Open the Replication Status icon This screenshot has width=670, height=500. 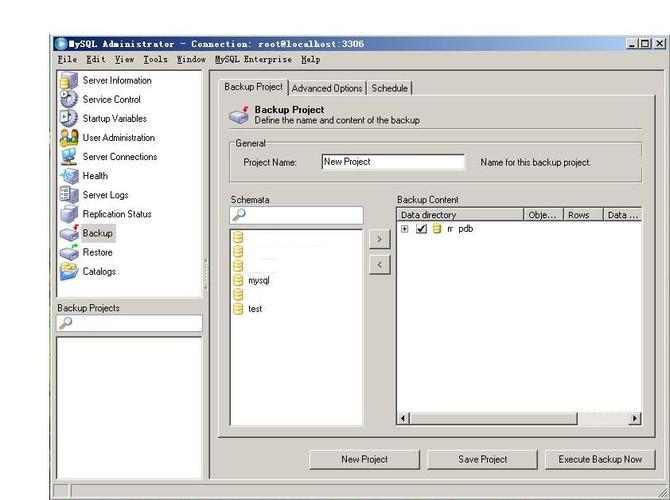click(68, 214)
